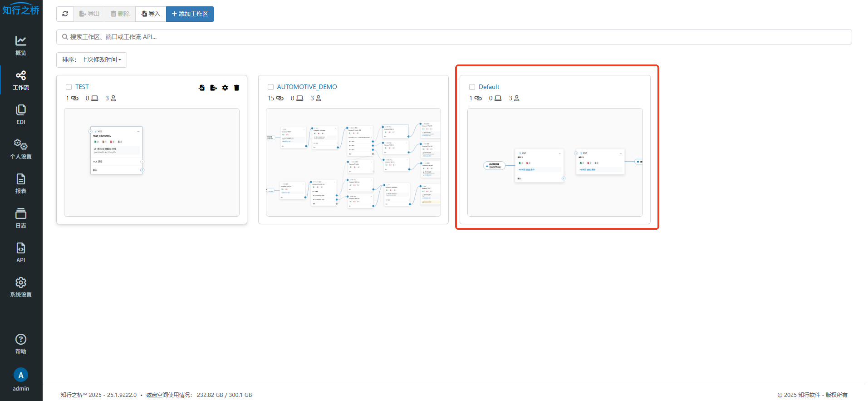Screen dimensions: 868x401
Task: Open the AUTOMOTIVE_DEMO workspace name link
Action: click(307, 87)
